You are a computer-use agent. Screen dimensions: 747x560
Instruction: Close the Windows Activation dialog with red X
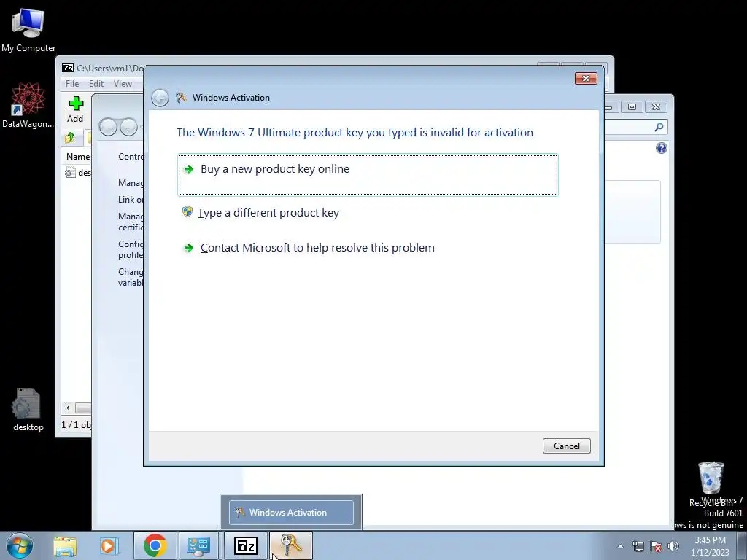(x=586, y=78)
